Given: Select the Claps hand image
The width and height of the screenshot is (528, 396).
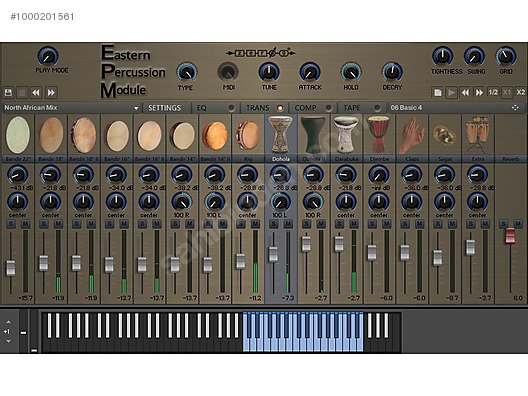Looking at the screenshot, I should [x=411, y=135].
